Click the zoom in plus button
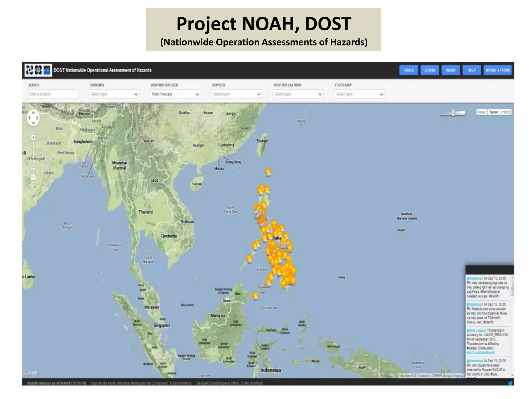Image resolution: width=532 pixels, height=399 pixels. (x=33, y=137)
